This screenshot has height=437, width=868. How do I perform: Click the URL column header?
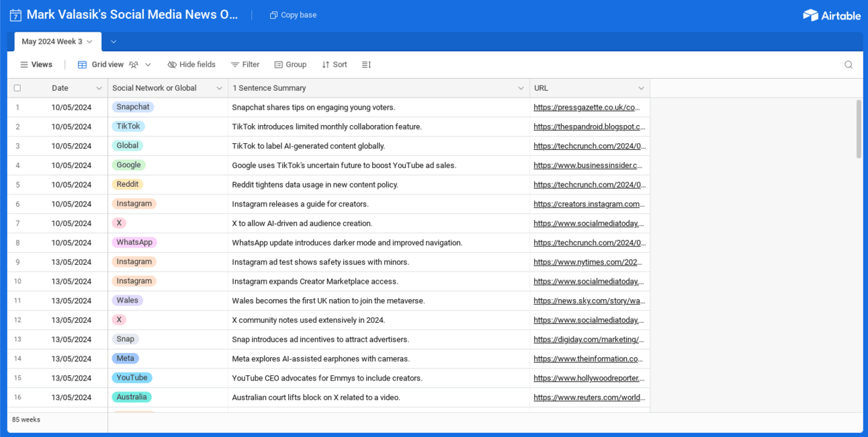click(589, 88)
